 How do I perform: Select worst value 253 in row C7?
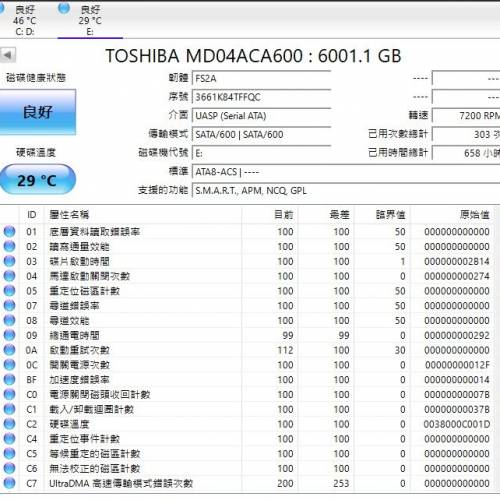[x=341, y=483]
